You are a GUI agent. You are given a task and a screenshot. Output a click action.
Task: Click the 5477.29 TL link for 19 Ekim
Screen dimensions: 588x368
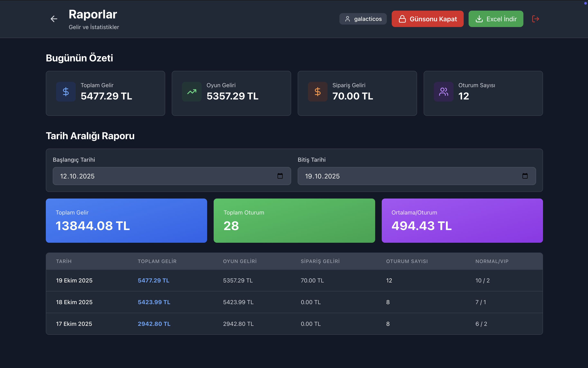153,280
